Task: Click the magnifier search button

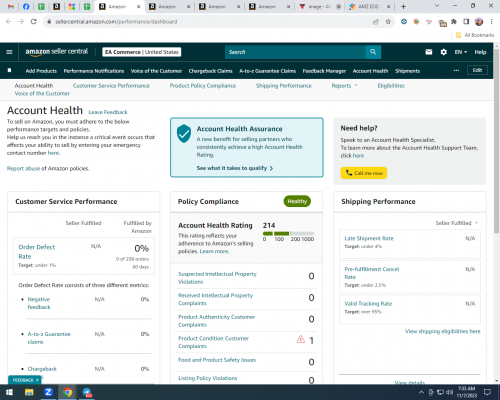Action: [x=373, y=52]
